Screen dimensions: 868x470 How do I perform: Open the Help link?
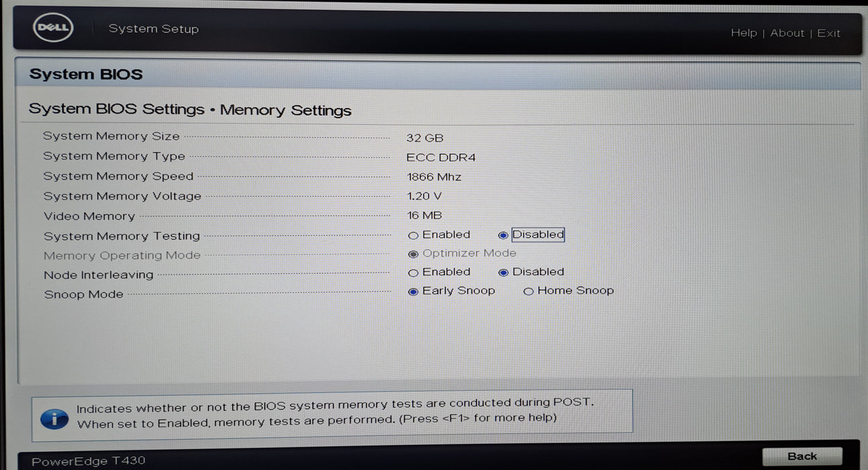point(743,33)
